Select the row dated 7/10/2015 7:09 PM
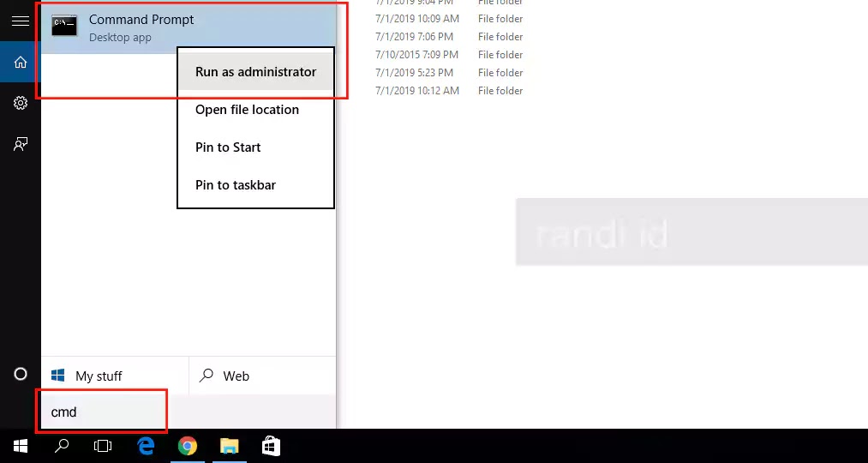Image resolution: width=868 pixels, height=463 pixels. pyautogui.click(x=449, y=55)
